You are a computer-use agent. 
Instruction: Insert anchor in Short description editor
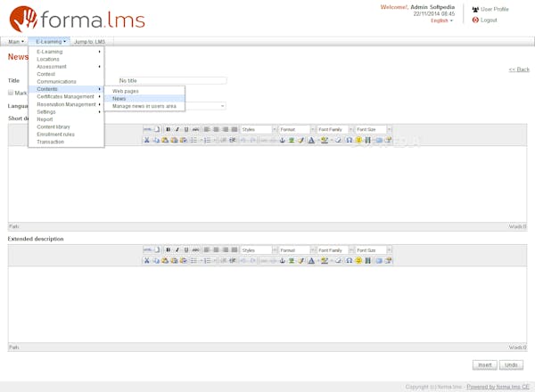pos(282,140)
